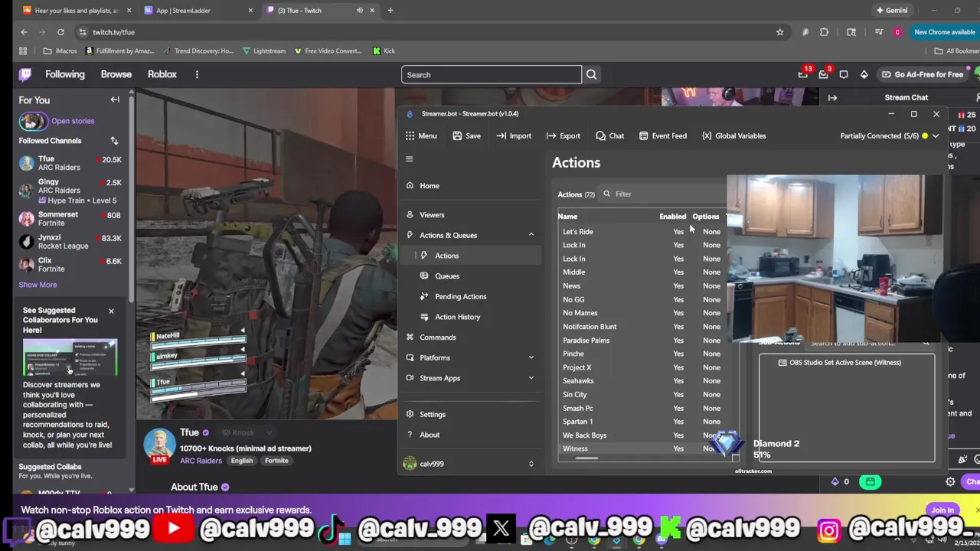Viewport: 980px width, 551px height.
Task: Open Open stories in Twitch sidebar
Action: click(57, 121)
